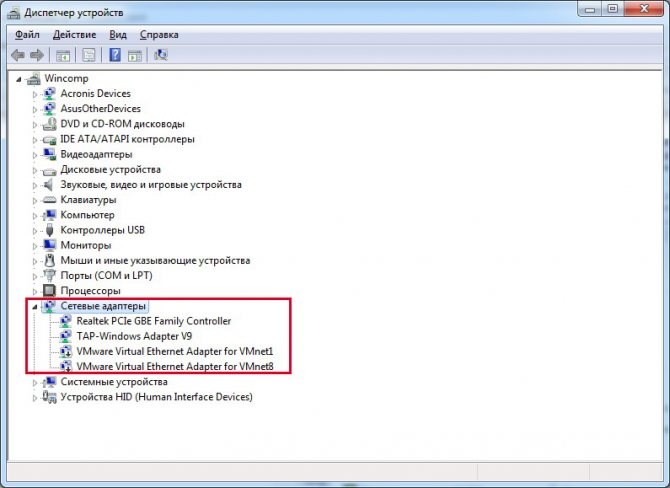Viewport: 670px width, 488px height.
Task: Select VMware Virtual Ethernet Adapter for VMnet1
Action: [175, 351]
